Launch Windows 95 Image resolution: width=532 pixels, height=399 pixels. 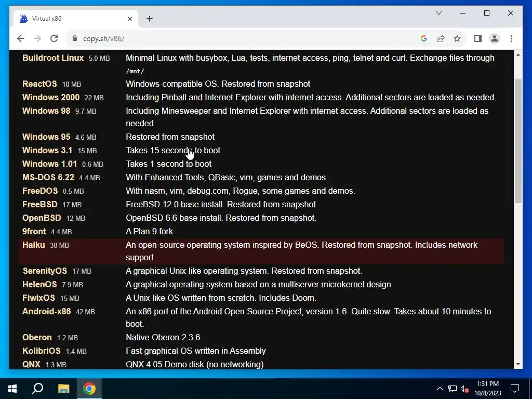click(x=46, y=137)
